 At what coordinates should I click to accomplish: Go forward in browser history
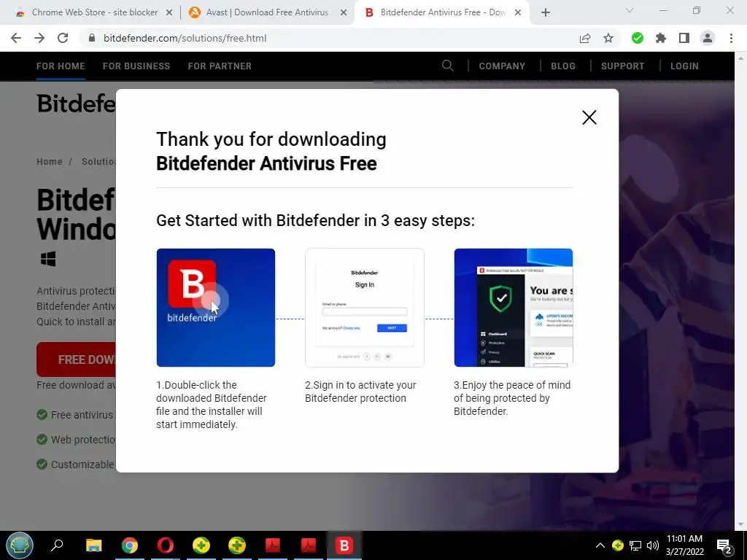[39, 38]
